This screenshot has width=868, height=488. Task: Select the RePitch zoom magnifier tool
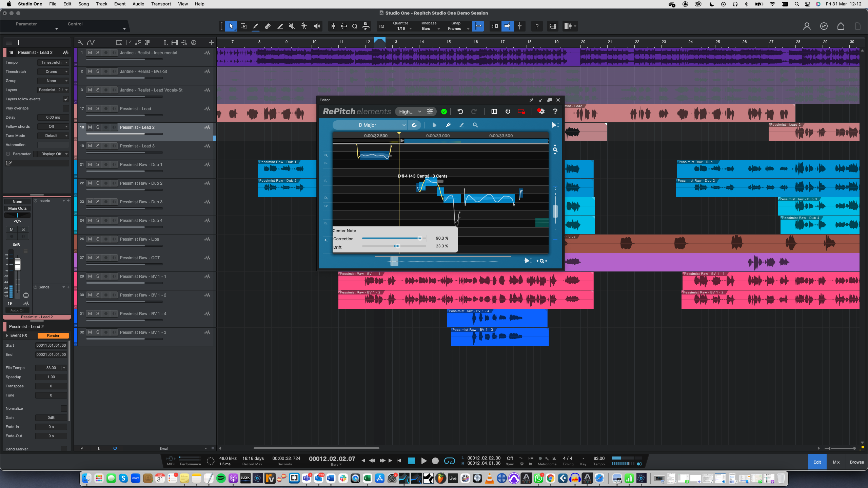(475, 125)
